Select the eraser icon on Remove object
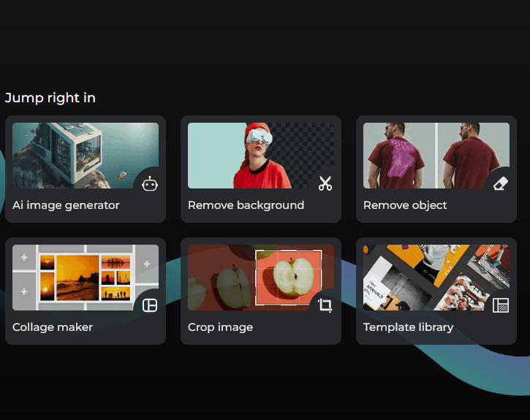This screenshot has height=420, width=530. [x=501, y=184]
